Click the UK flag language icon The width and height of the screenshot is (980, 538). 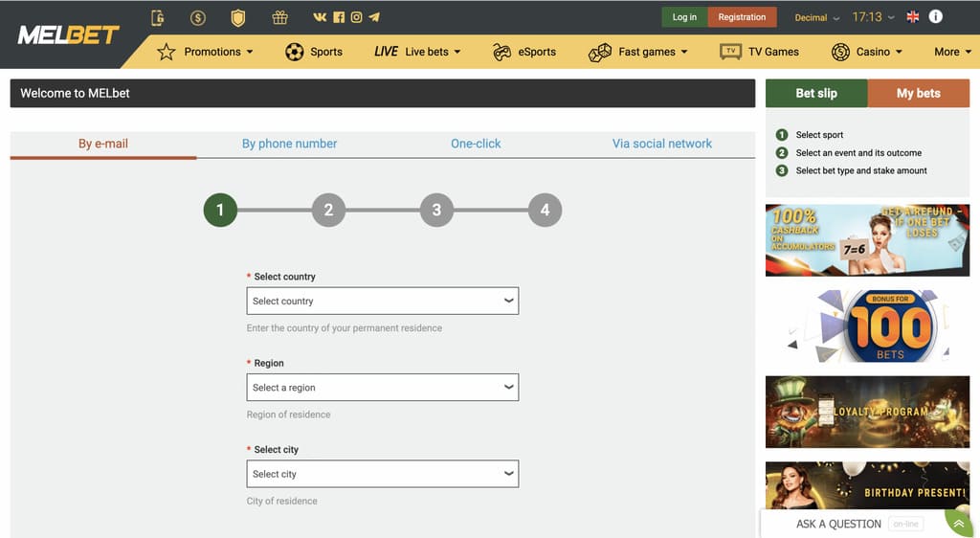tap(912, 17)
